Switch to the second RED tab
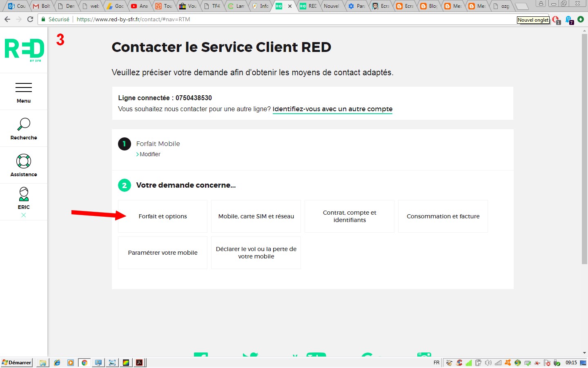588x368 pixels. pos(308,6)
